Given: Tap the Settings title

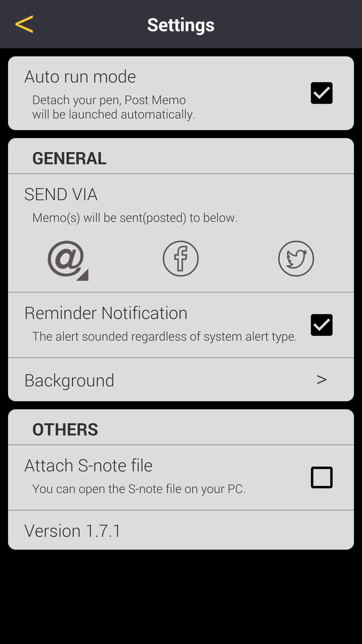Looking at the screenshot, I should point(181,25).
